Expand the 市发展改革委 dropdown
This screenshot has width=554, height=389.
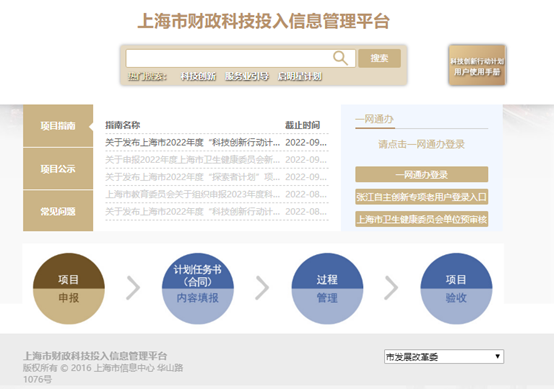tap(444, 356)
